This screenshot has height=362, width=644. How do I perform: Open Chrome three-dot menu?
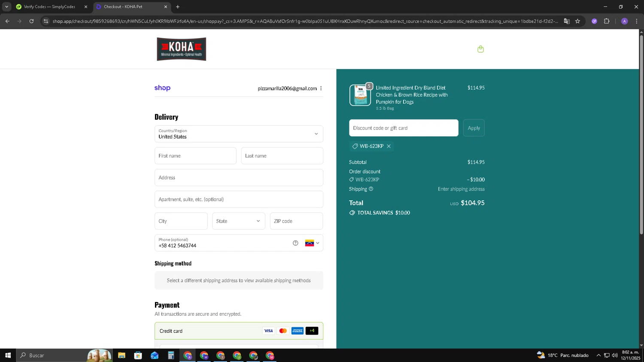click(637, 21)
